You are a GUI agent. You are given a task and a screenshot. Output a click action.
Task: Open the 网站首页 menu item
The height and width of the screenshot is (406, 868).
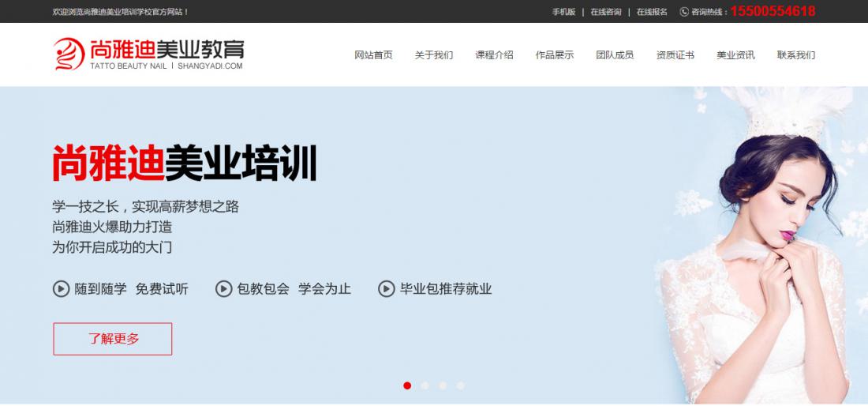[x=373, y=55]
